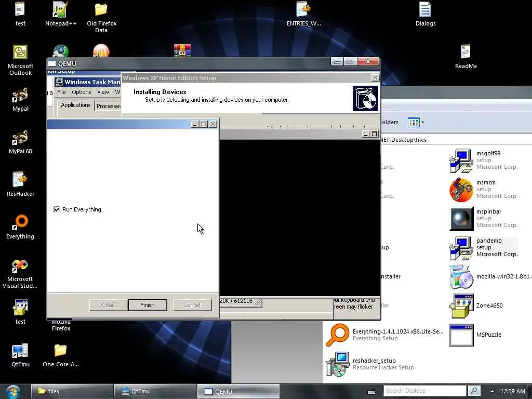532x399 pixels.
Task: Click the Cancel button in installer
Action: pos(192,305)
